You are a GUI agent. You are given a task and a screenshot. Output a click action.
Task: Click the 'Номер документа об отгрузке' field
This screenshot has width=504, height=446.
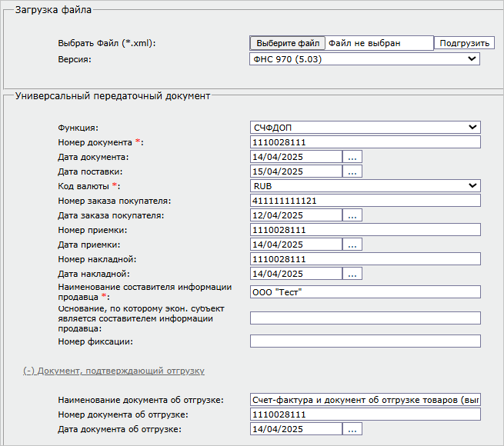pyautogui.click(x=365, y=414)
